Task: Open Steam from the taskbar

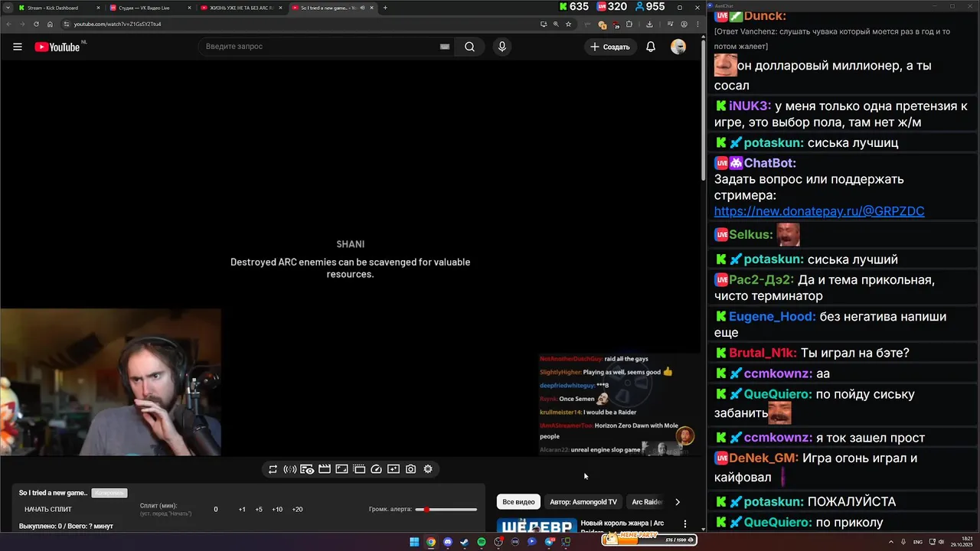Action: point(465,542)
